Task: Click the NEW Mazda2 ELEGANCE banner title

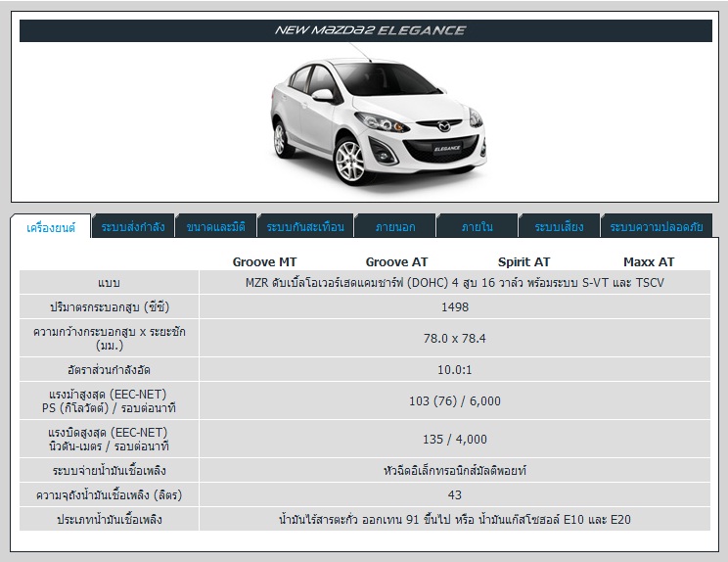Action: (x=370, y=30)
